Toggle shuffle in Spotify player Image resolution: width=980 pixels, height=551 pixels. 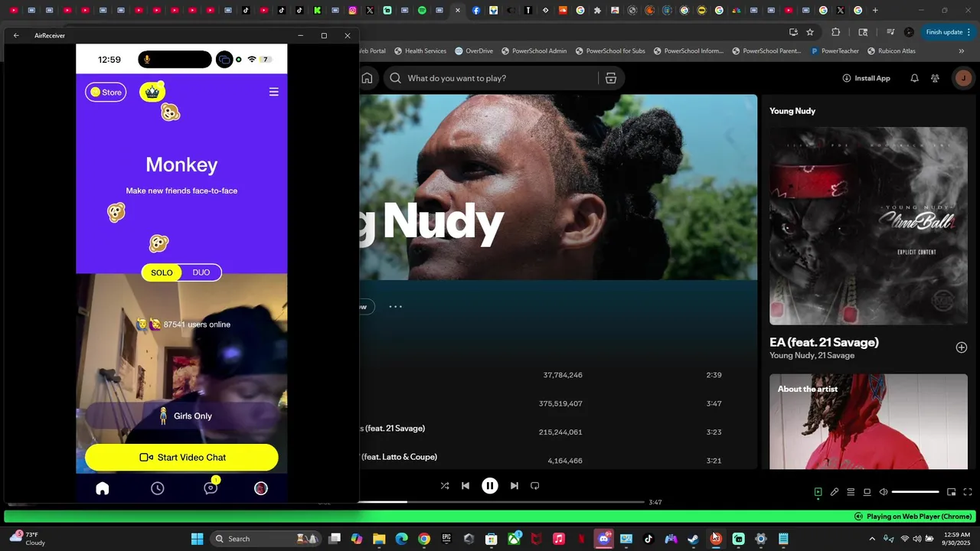pos(445,486)
